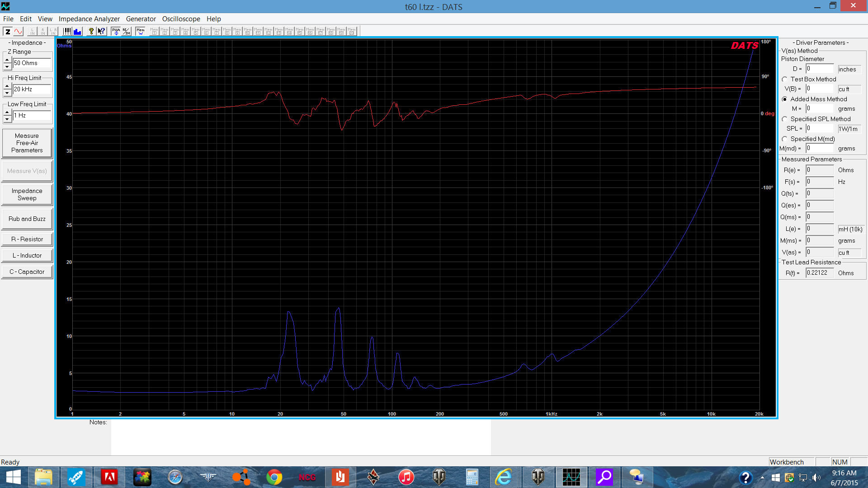Click the R IN input toolbar icon

(x=42, y=31)
